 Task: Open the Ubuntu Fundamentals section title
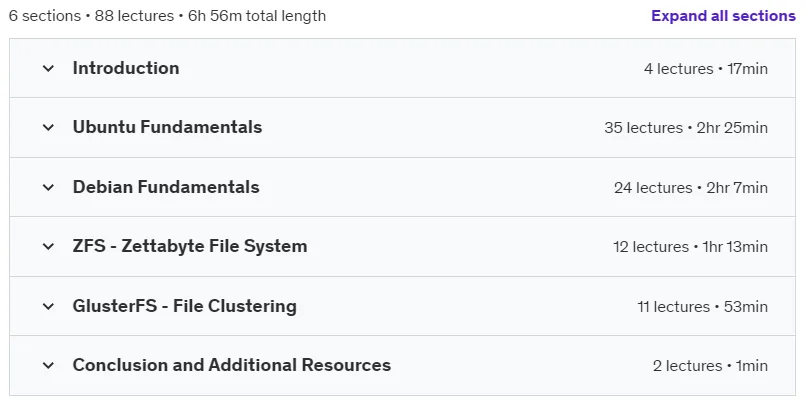167,127
